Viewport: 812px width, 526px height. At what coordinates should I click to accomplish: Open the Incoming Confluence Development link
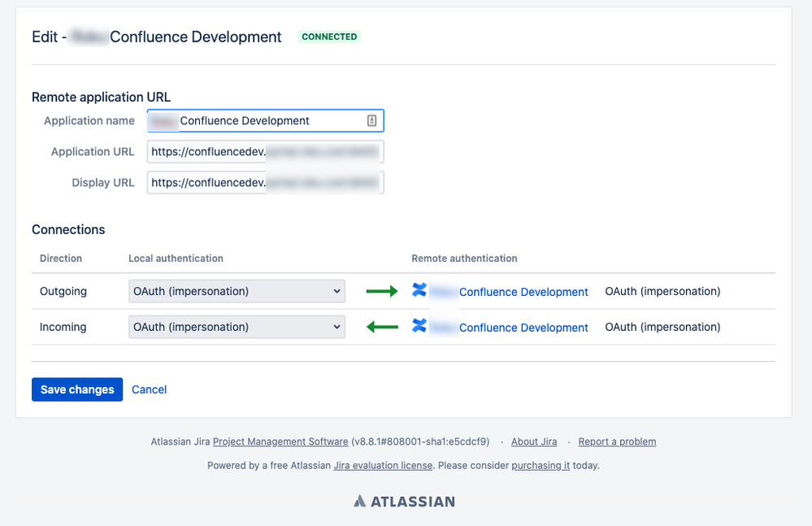click(523, 328)
